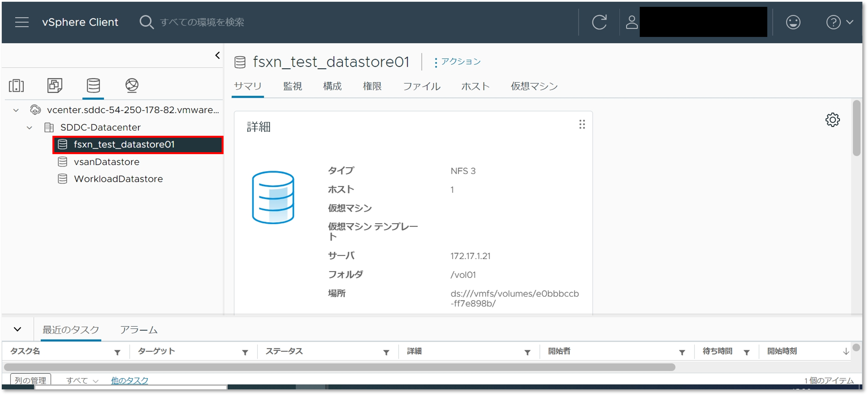Refresh the vSphere Client view
The image size is (868, 395).
599,22
